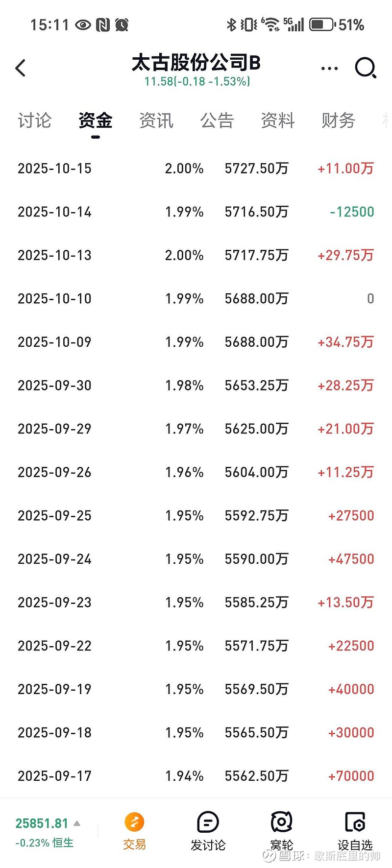Tap the back arrow icon
Viewport: 392px width, 868px height.
[x=21, y=68]
